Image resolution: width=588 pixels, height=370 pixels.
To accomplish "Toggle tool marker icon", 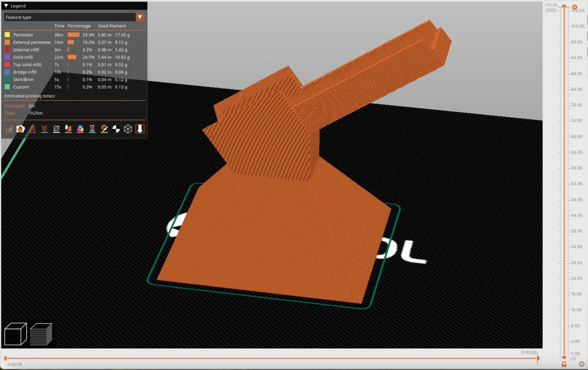I will point(140,129).
